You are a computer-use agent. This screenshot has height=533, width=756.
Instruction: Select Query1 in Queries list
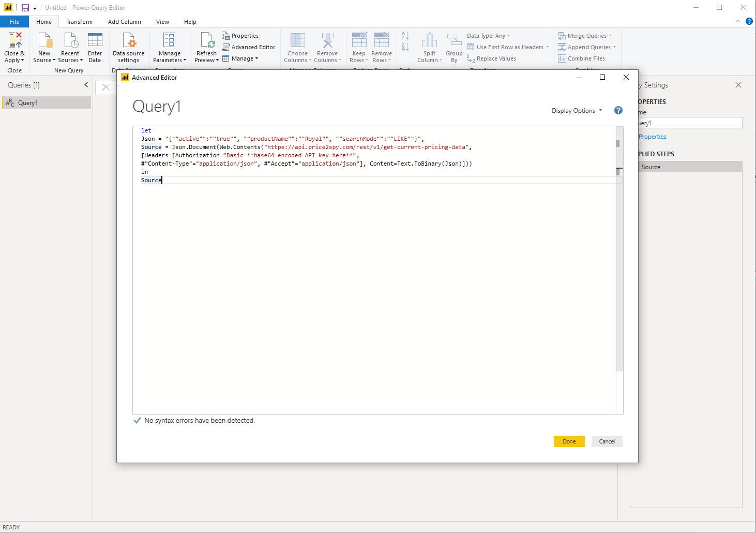click(x=47, y=102)
